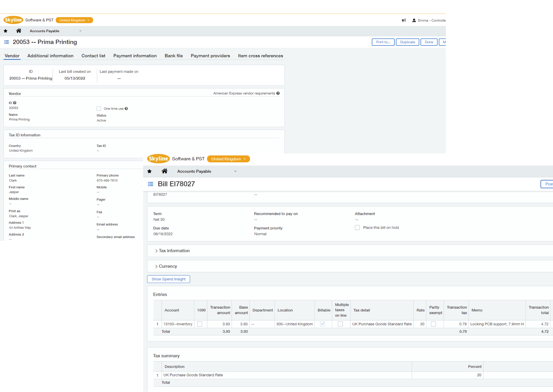Click help icon next to vendor ID label
This screenshot has width=553, height=392.
pos(15,103)
